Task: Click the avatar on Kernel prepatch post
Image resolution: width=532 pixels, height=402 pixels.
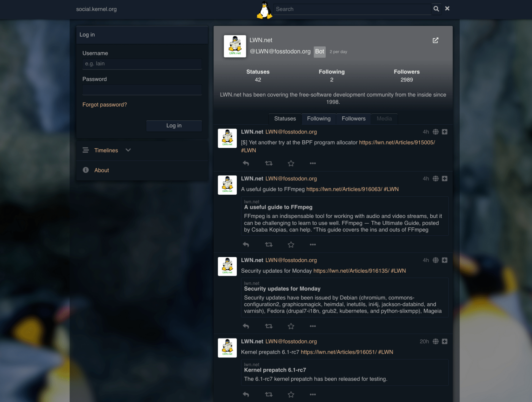Action: point(227,348)
